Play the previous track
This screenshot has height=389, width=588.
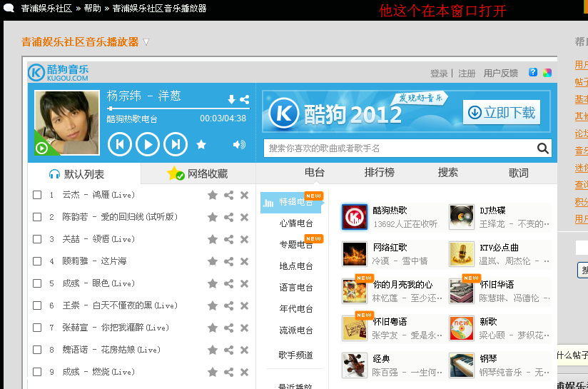120,144
